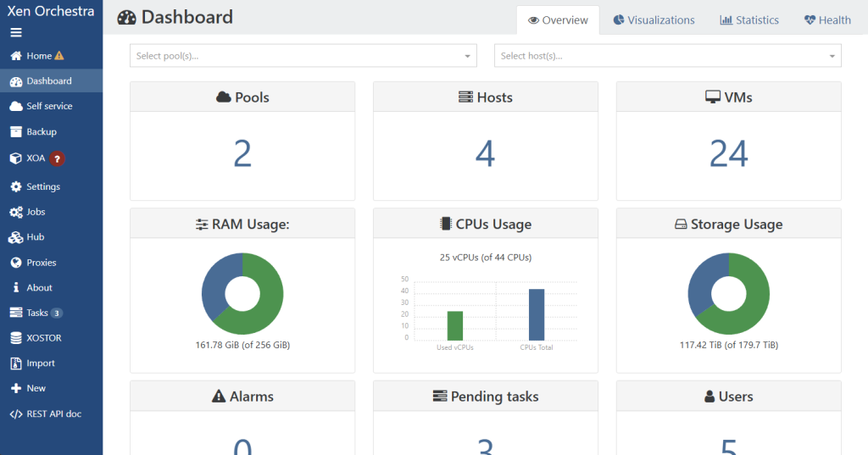Click the blue CPUs Total bar
The width and height of the screenshot is (868, 455).
[537, 314]
